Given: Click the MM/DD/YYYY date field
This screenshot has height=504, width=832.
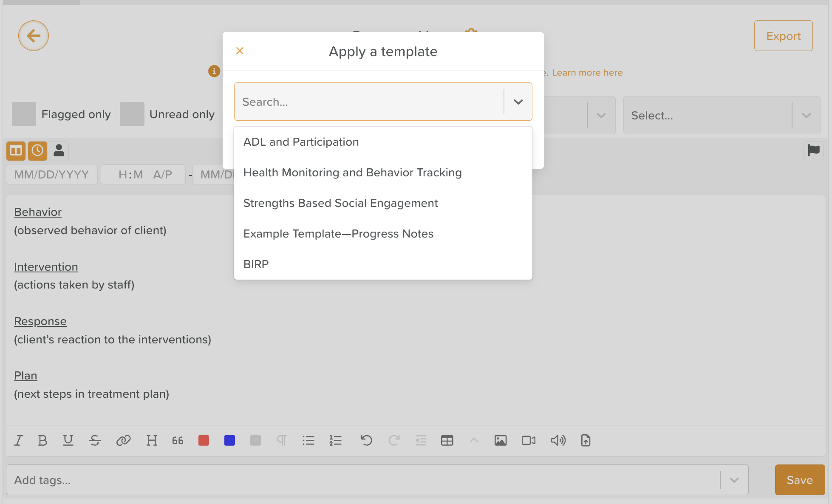Looking at the screenshot, I should pos(51,174).
